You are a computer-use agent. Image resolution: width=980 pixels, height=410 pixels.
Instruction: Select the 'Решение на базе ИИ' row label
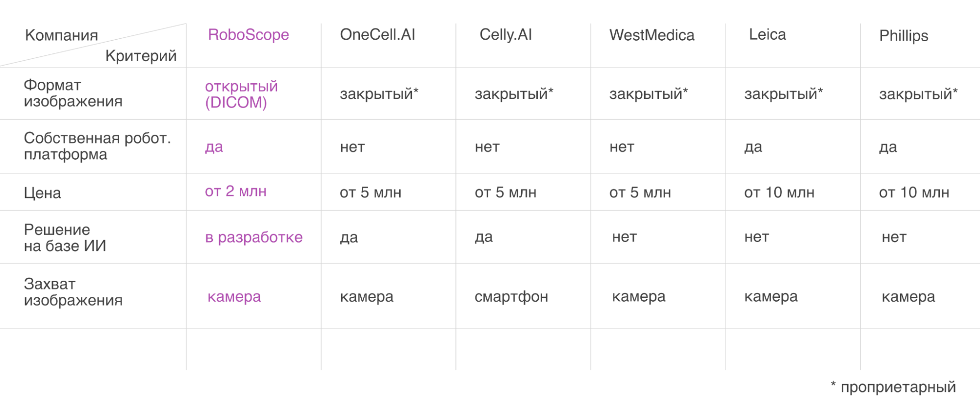[65, 238]
